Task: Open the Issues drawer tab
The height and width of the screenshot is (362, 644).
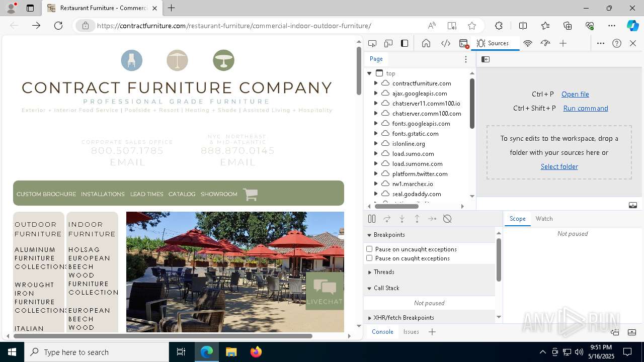Action: 411,332
